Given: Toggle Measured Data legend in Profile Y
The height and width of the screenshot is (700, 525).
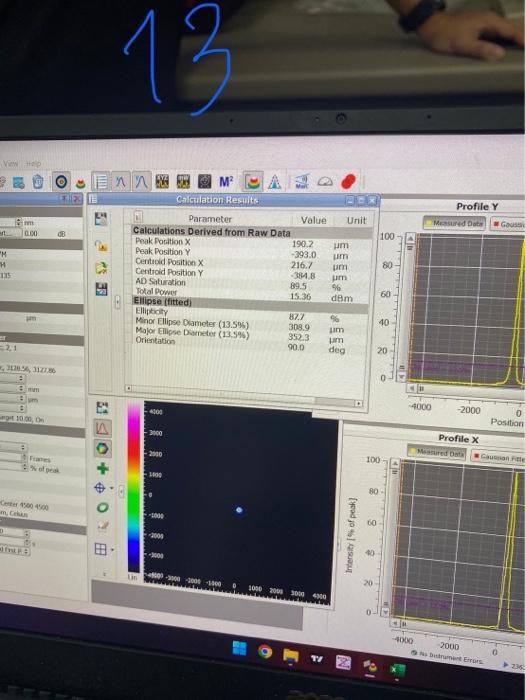Looking at the screenshot, I should pos(454,223).
